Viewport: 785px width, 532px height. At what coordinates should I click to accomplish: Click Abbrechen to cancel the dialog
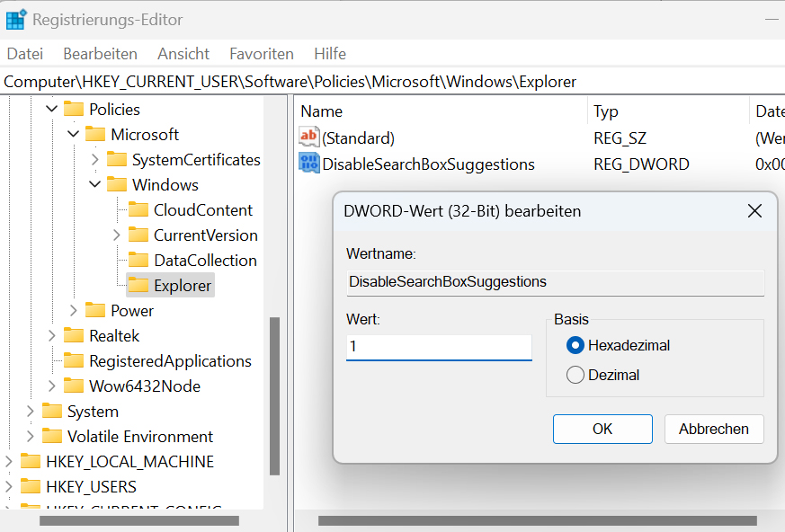[714, 429]
